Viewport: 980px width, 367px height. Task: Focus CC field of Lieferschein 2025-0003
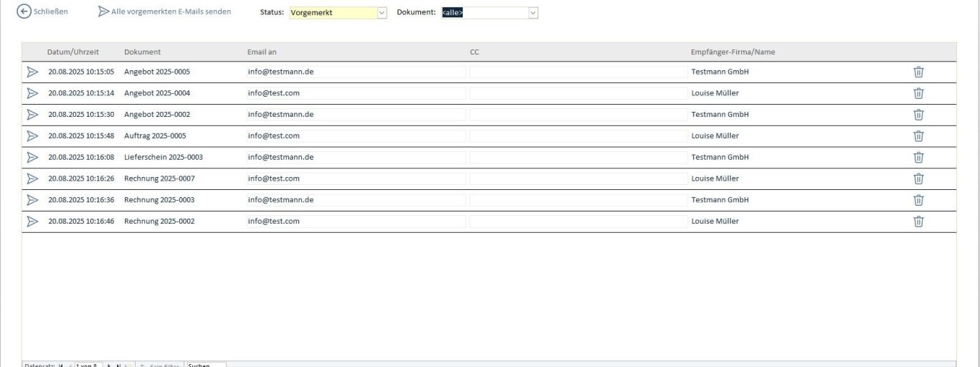pyautogui.click(x=578, y=157)
